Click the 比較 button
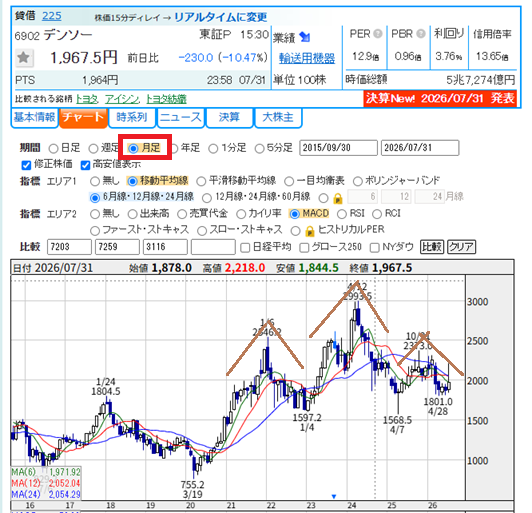This screenshot has width=532, height=513. coord(432,247)
